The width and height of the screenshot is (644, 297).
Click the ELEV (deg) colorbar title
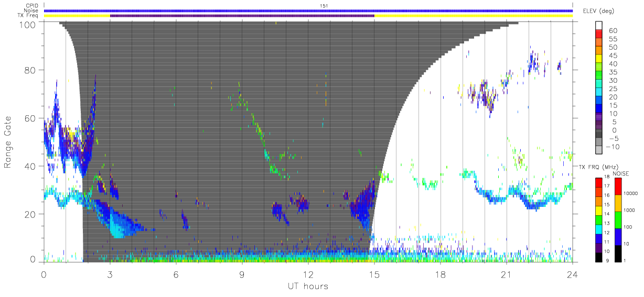pos(598,10)
